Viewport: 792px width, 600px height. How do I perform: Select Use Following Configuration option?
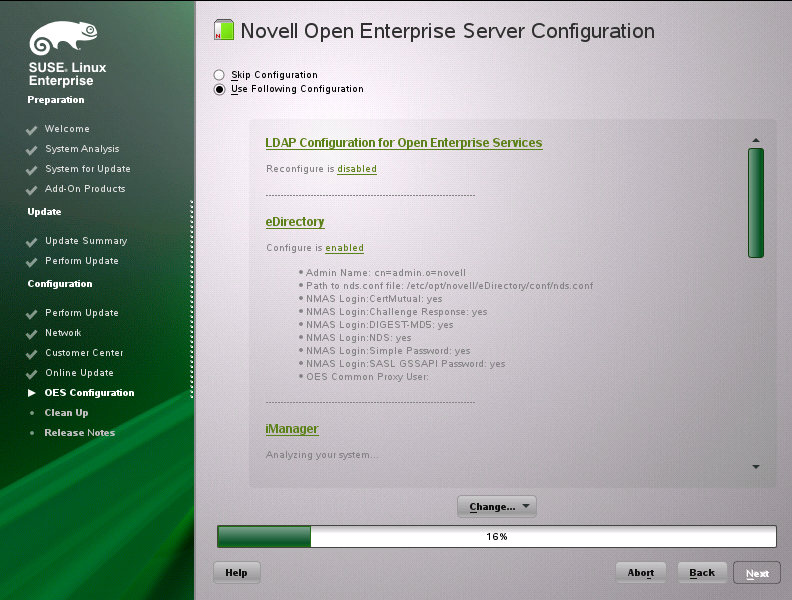click(x=219, y=89)
